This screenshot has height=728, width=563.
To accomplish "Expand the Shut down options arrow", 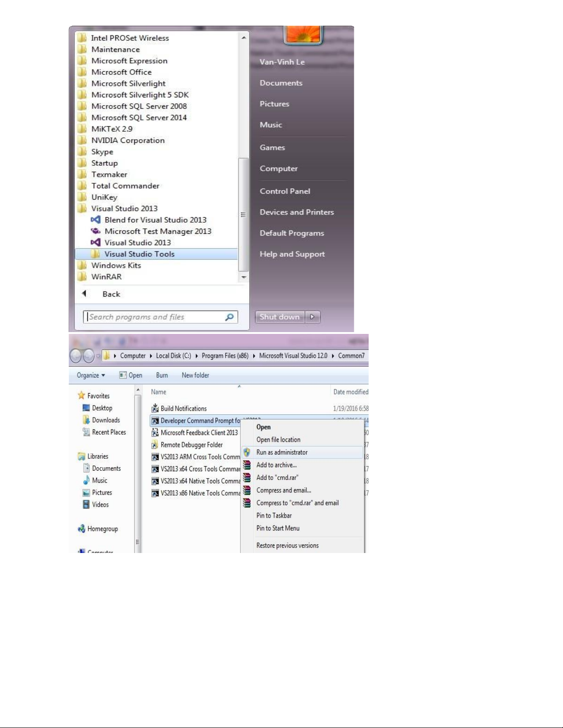I will click(312, 317).
